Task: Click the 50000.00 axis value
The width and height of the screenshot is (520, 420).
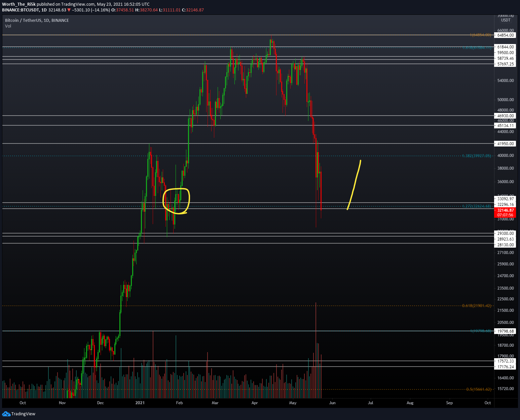Action: (x=506, y=100)
